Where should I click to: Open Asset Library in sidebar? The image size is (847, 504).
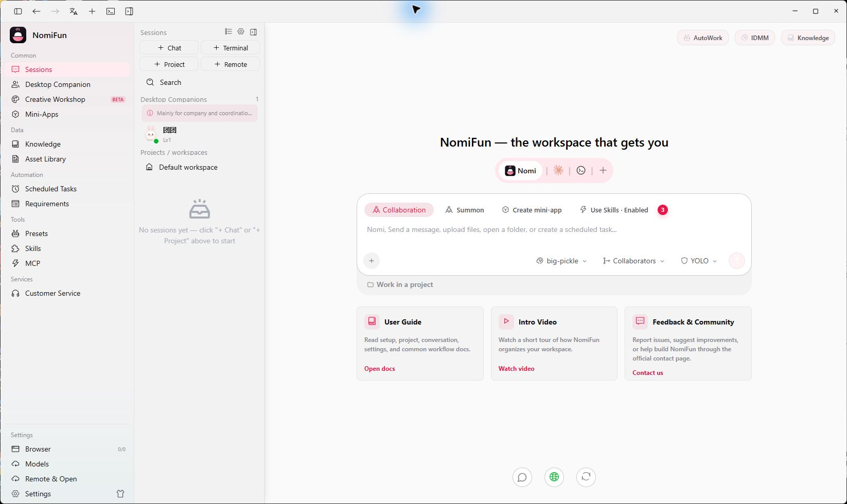coord(67,159)
